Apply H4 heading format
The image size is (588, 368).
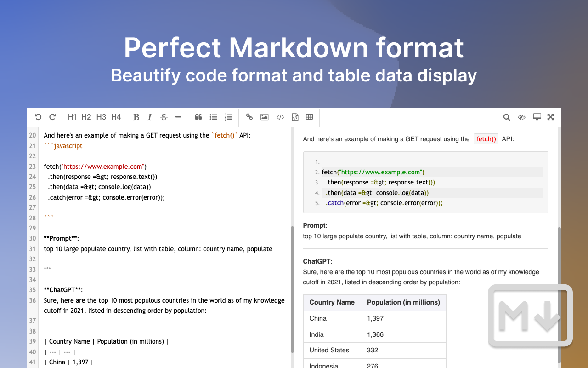tap(116, 117)
